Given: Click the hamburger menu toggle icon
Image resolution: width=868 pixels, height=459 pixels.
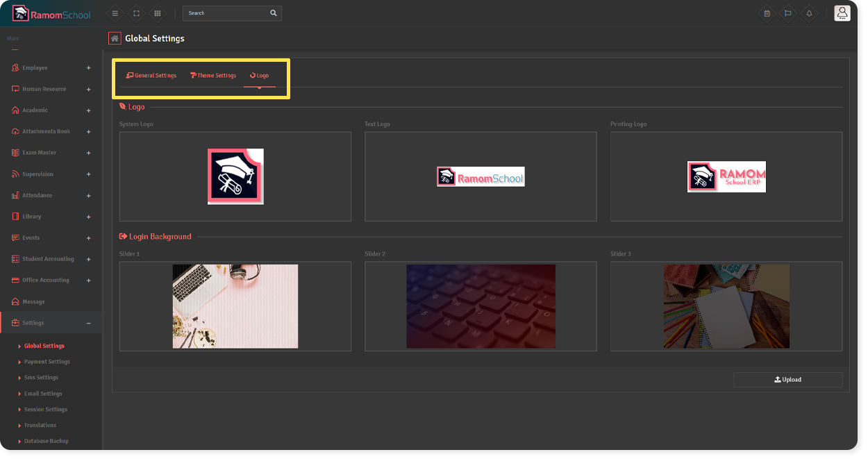Looking at the screenshot, I should coord(115,13).
